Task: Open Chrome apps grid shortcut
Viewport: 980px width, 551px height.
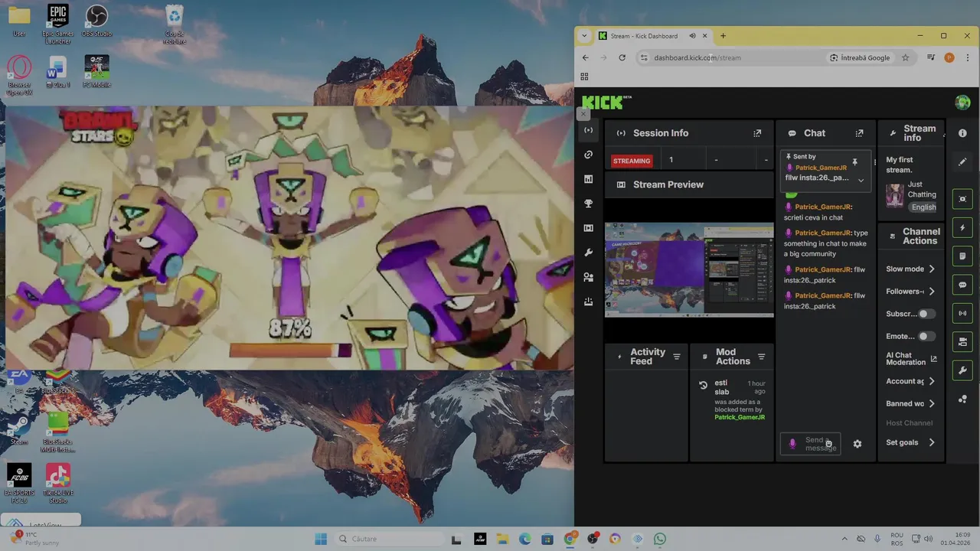Action: pos(584,77)
